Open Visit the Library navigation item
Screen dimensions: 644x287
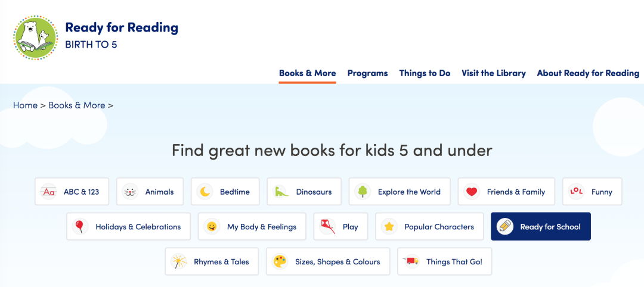(x=494, y=73)
